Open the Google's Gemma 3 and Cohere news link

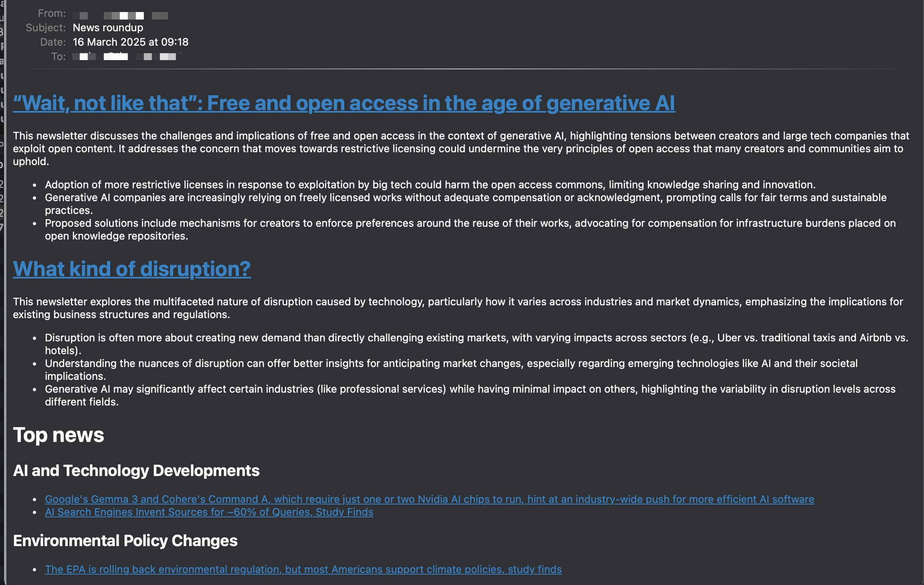pos(429,499)
